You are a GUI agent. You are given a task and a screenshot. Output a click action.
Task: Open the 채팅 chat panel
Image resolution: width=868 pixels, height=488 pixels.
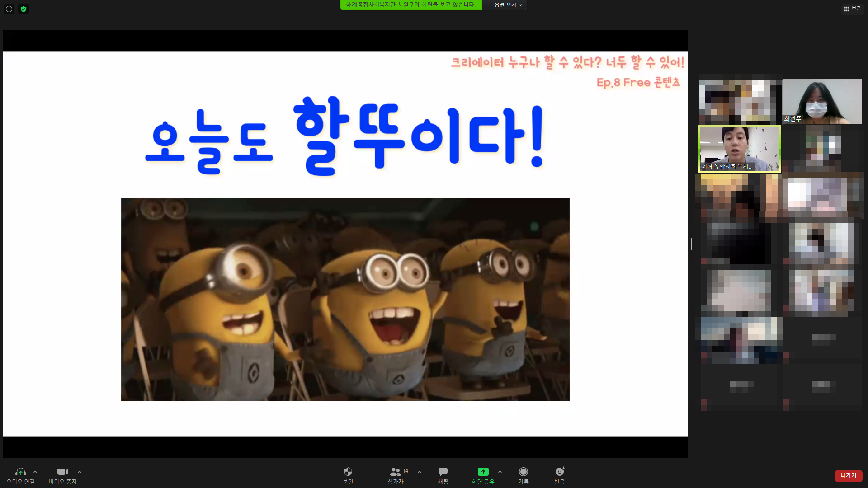pos(443,476)
